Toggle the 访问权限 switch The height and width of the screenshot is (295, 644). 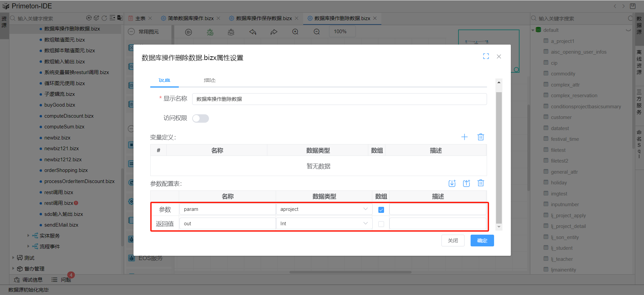200,118
